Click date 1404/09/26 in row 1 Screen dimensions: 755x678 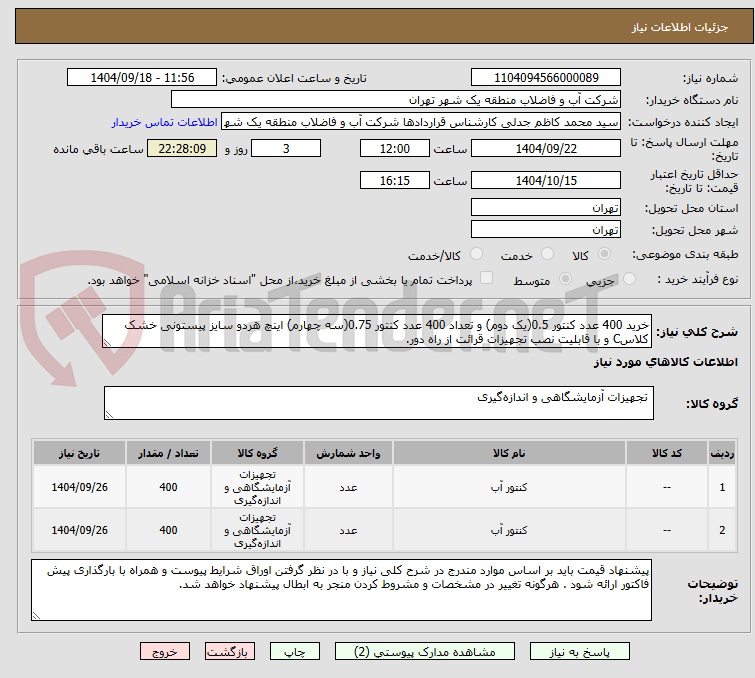[79, 487]
